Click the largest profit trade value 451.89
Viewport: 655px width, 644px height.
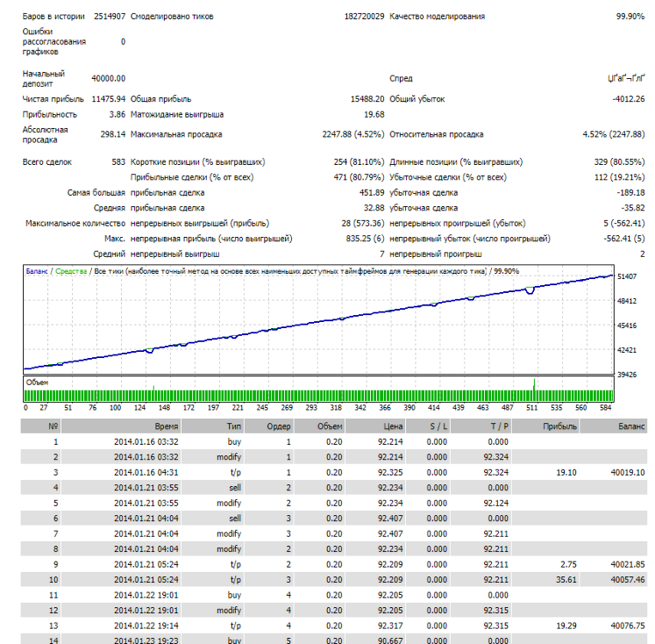[372, 192]
